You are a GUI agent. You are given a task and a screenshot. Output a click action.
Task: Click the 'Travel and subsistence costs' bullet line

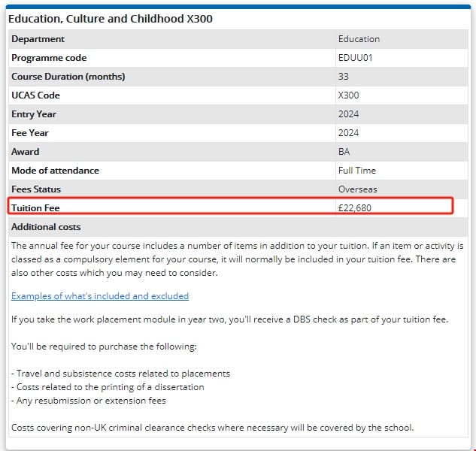point(120,374)
